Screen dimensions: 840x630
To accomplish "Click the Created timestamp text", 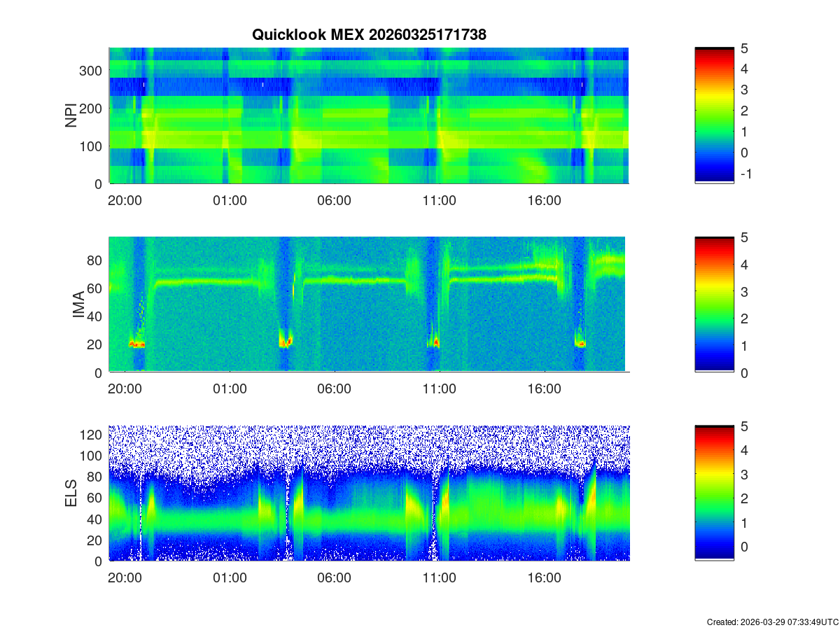I will click(772, 622).
